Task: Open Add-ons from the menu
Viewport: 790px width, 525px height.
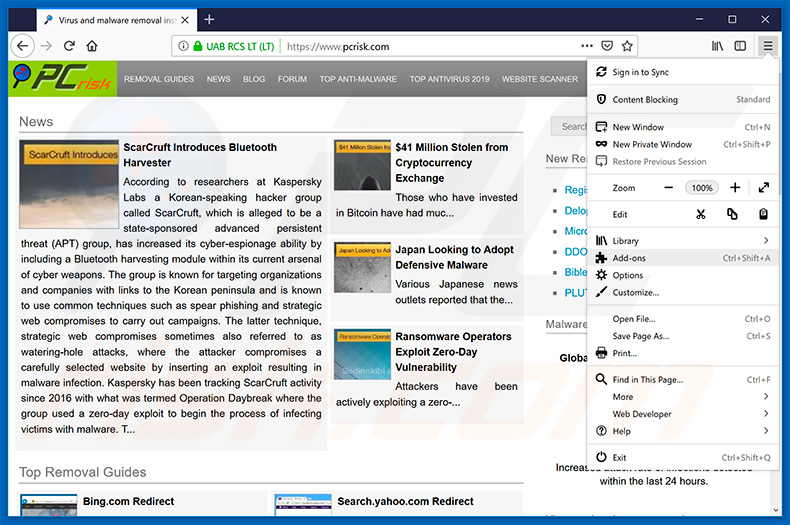Action: [683, 258]
